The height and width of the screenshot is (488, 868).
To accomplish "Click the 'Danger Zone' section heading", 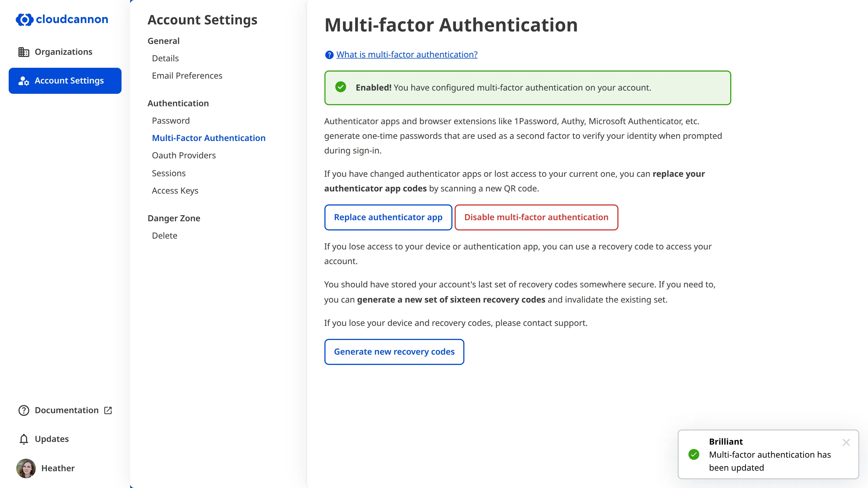I will pyautogui.click(x=174, y=218).
